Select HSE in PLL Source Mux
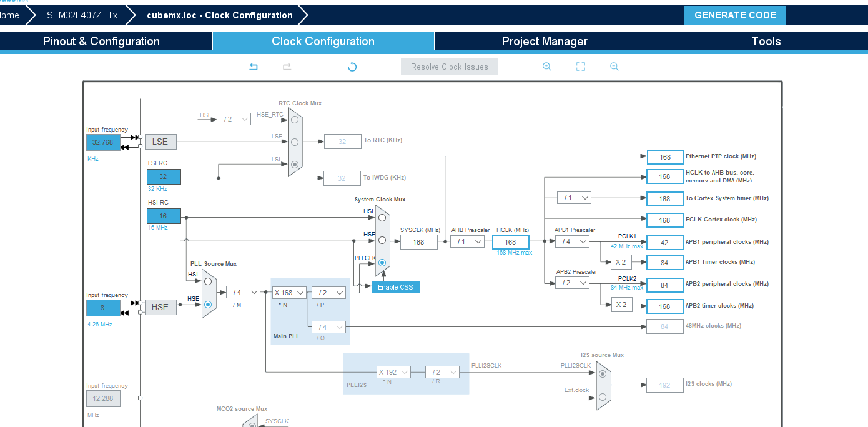 tap(208, 305)
